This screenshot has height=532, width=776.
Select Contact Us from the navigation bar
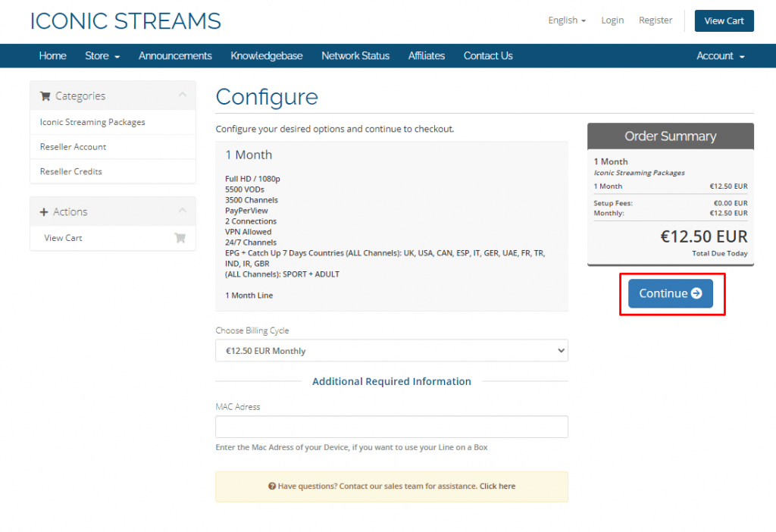[487, 55]
